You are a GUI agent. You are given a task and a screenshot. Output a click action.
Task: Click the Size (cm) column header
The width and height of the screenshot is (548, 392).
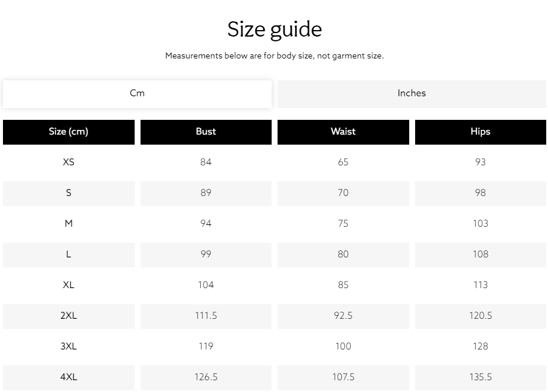point(68,132)
